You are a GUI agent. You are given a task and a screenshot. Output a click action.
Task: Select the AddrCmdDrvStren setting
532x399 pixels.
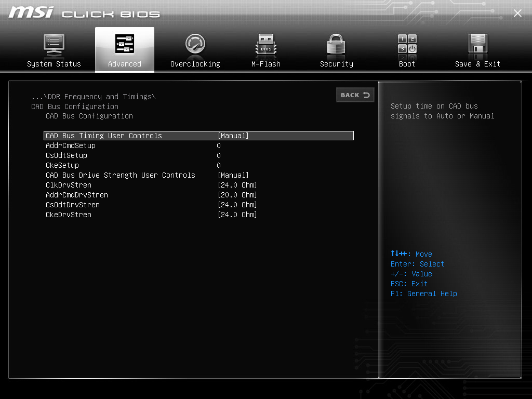click(77, 195)
